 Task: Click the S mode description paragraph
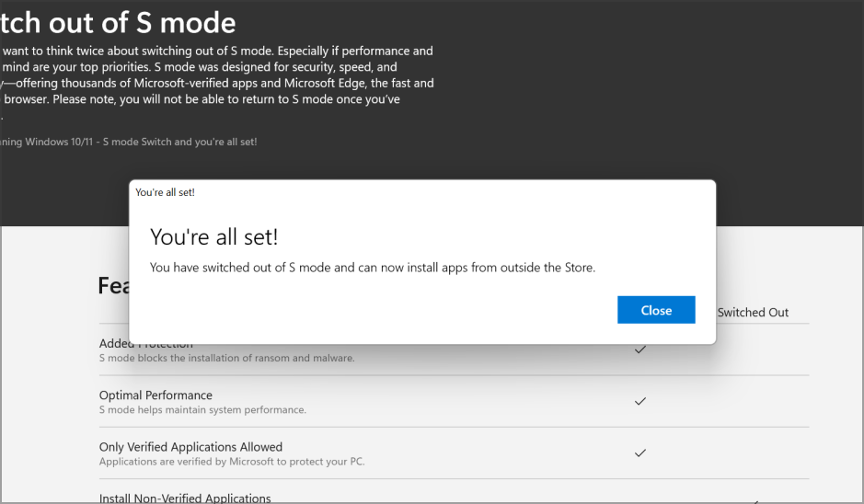217,83
